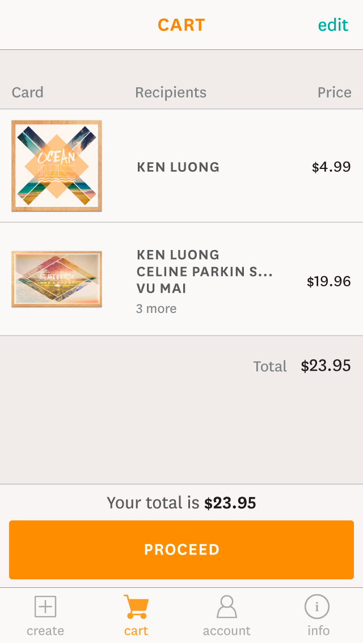The height and width of the screenshot is (644, 363).
Task: Tap the create plus icon
Action: (x=45, y=607)
